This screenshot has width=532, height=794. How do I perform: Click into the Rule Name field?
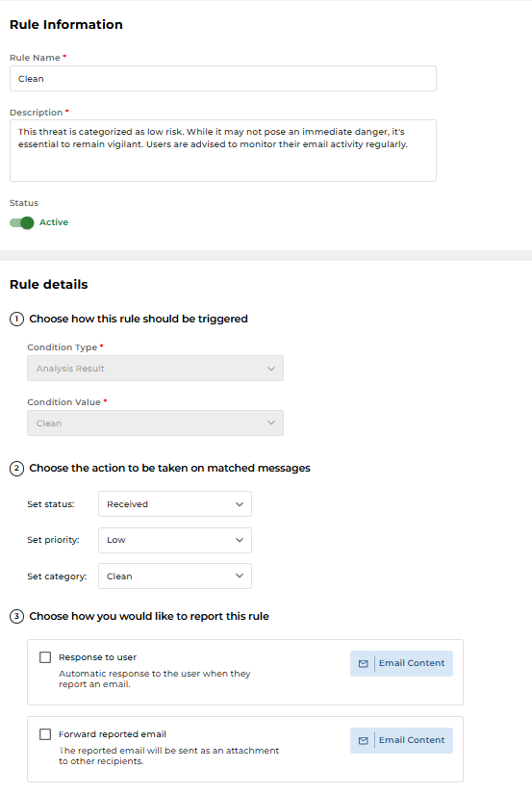(223, 79)
